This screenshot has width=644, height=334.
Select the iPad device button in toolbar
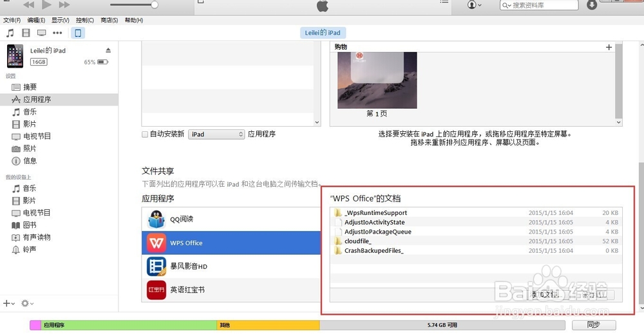78,33
